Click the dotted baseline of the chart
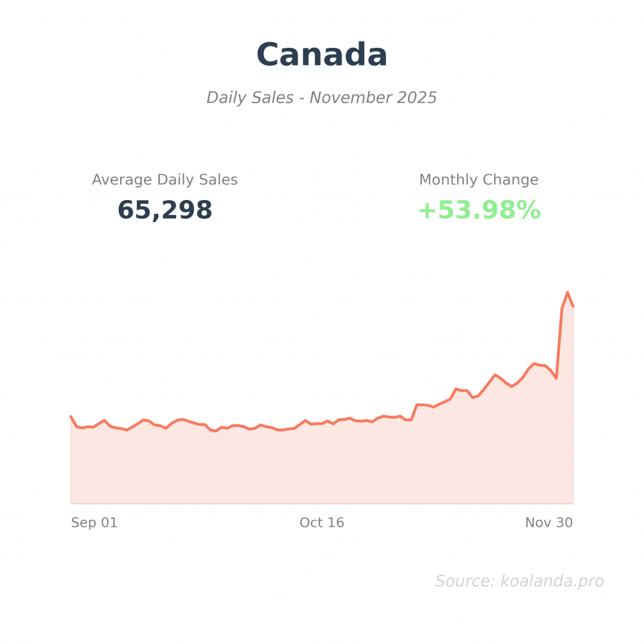 [x=314, y=503]
